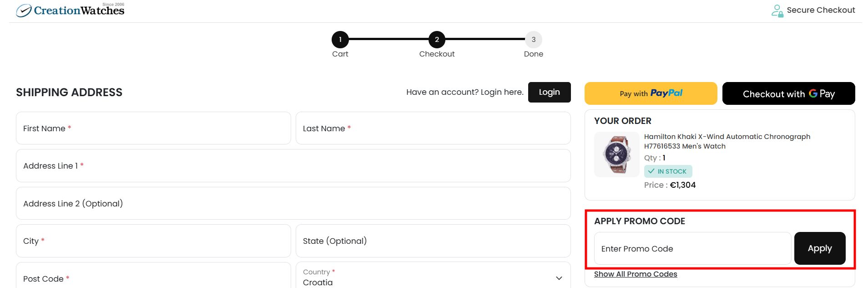Focus the First Name field
The image size is (868, 288).
click(153, 129)
